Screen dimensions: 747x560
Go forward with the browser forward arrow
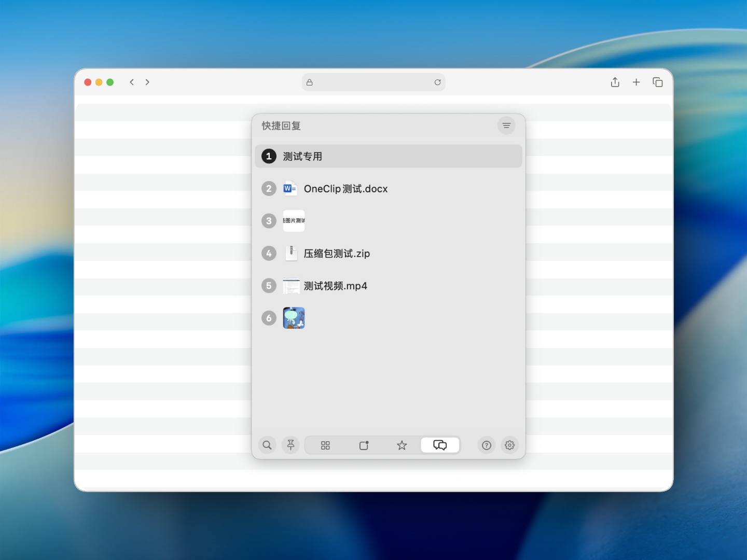pyautogui.click(x=147, y=82)
